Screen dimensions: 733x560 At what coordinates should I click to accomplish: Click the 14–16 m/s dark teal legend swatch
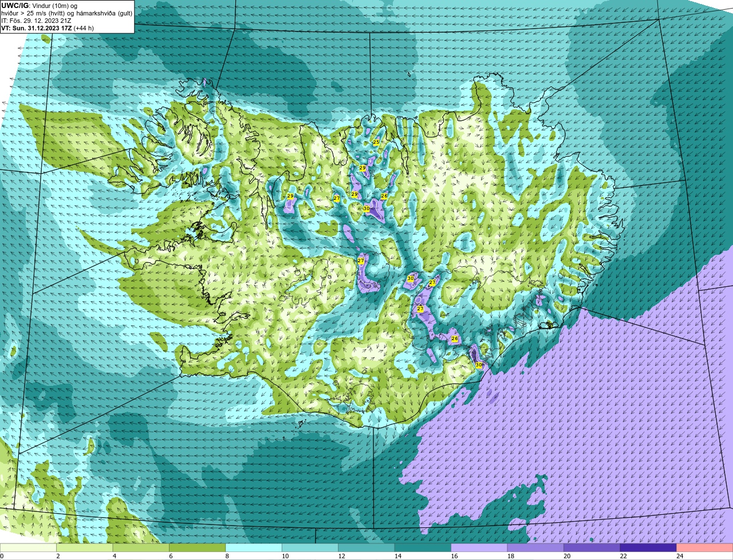pos(423,547)
